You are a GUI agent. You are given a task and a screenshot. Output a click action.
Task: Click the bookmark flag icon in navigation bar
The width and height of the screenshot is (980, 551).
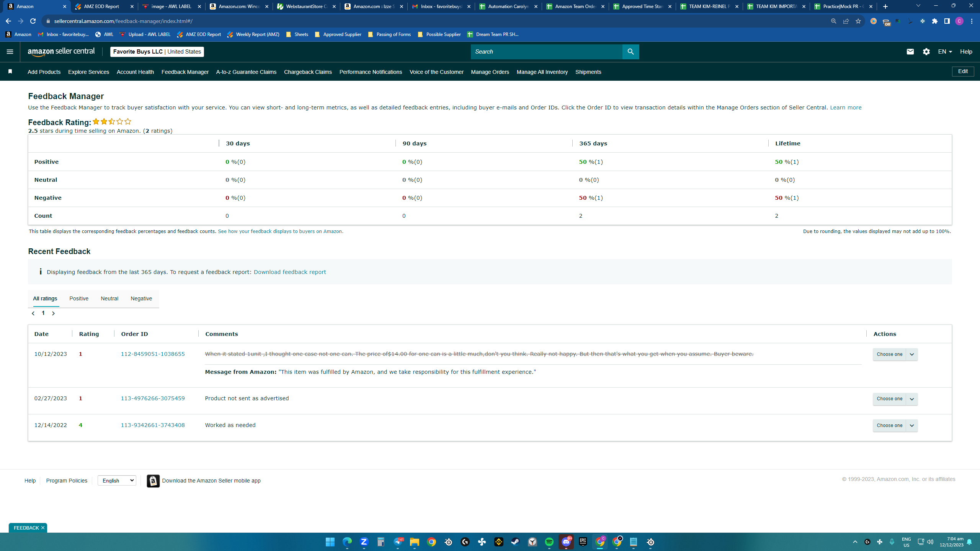[10, 72]
